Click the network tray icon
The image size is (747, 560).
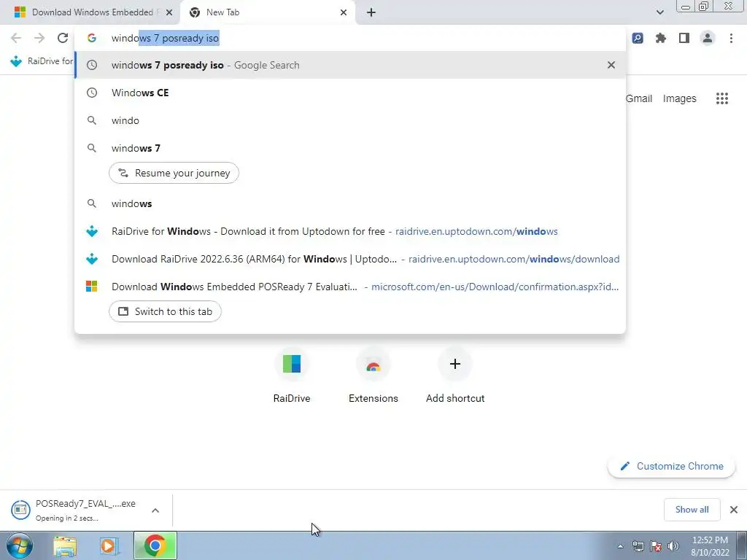point(638,546)
